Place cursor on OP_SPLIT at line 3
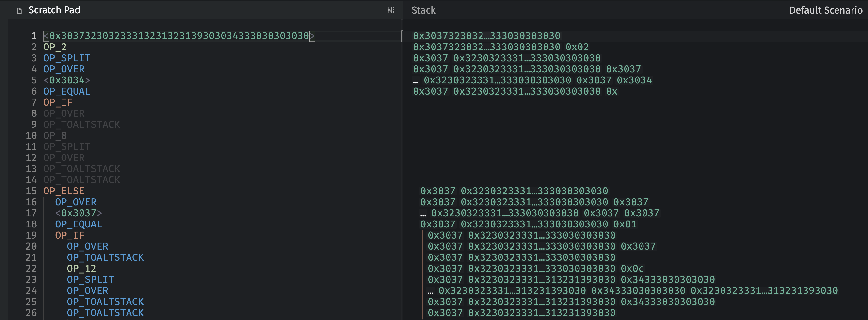The image size is (868, 320). [67, 58]
